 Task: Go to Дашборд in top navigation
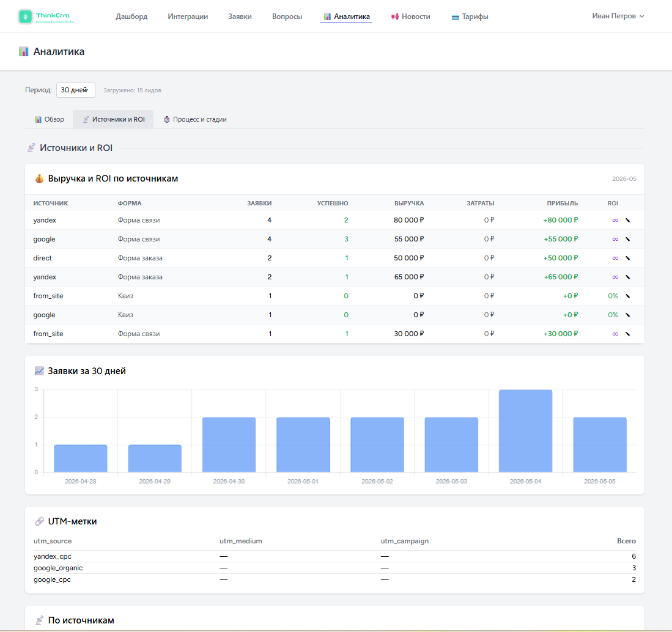(131, 17)
